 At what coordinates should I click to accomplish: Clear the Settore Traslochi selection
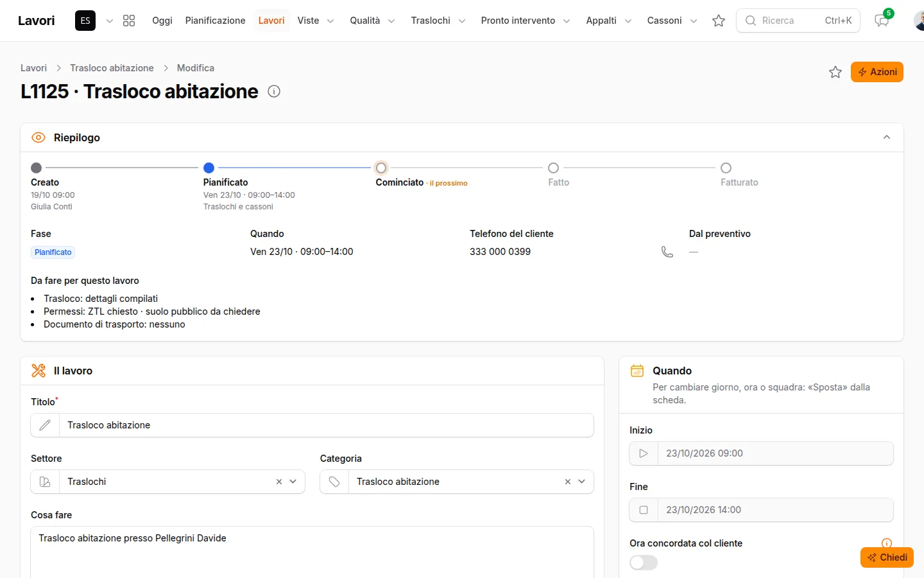(x=279, y=482)
